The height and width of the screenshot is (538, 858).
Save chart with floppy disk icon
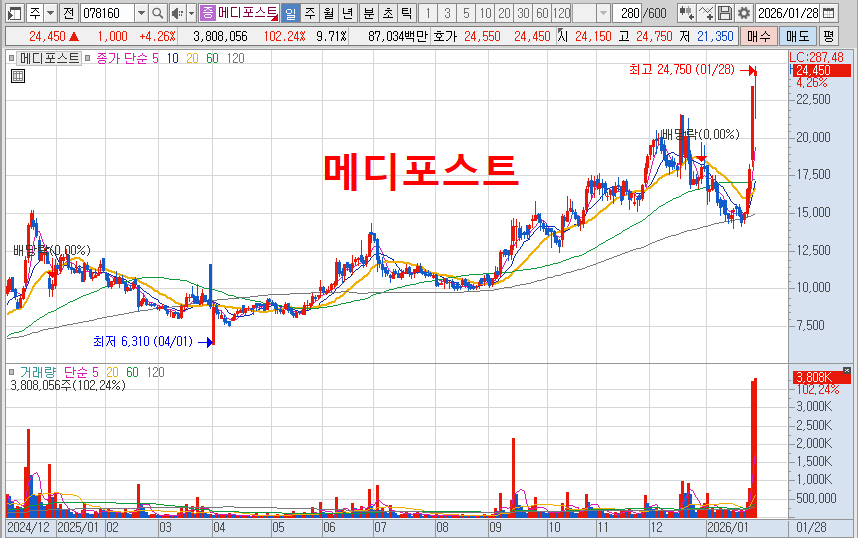click(724, 13)
